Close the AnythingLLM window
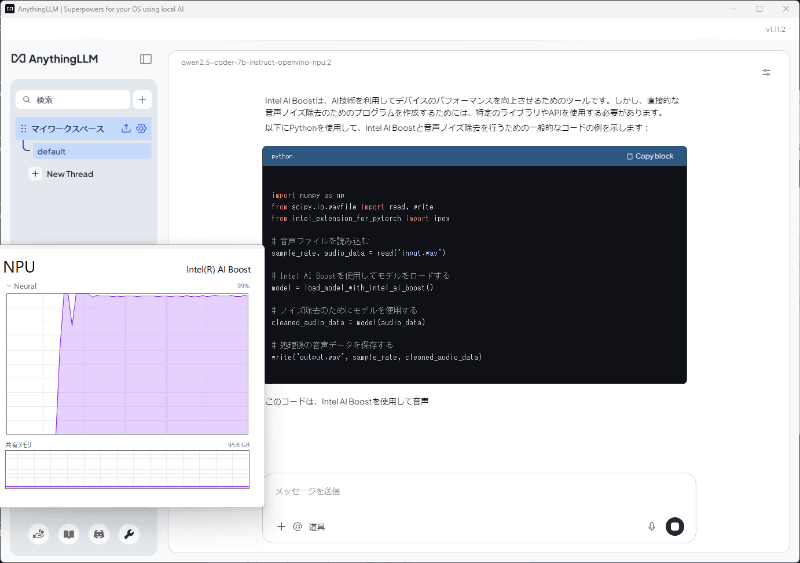 pos(786,9)
